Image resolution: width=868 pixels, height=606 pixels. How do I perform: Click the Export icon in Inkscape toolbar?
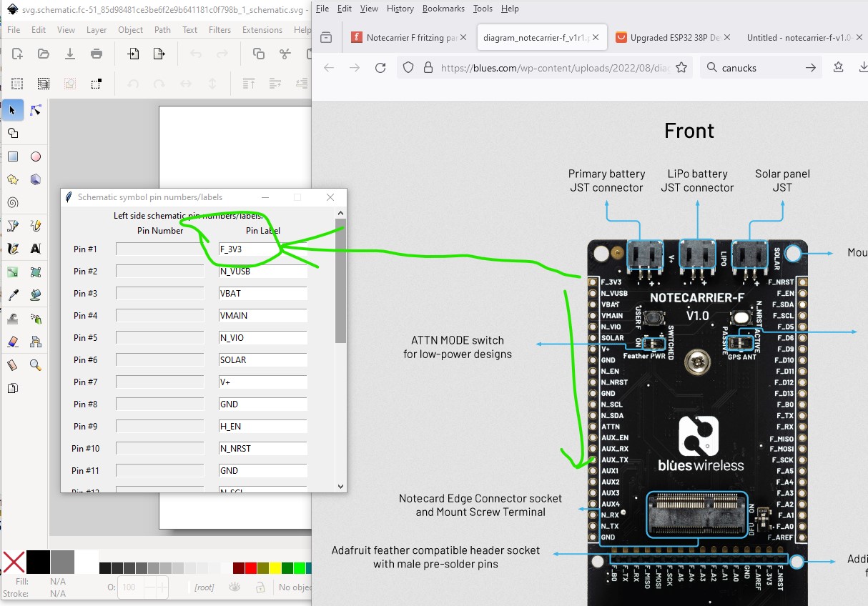[160, 54]
